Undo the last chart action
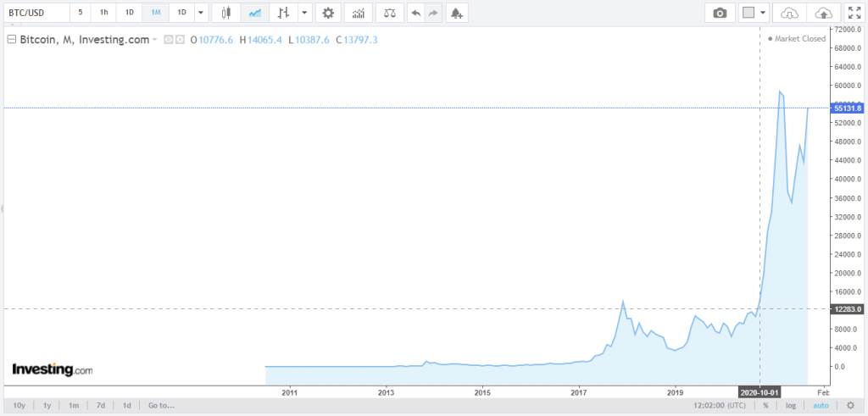This screenshot has width=868, height=416. (415, 13)
